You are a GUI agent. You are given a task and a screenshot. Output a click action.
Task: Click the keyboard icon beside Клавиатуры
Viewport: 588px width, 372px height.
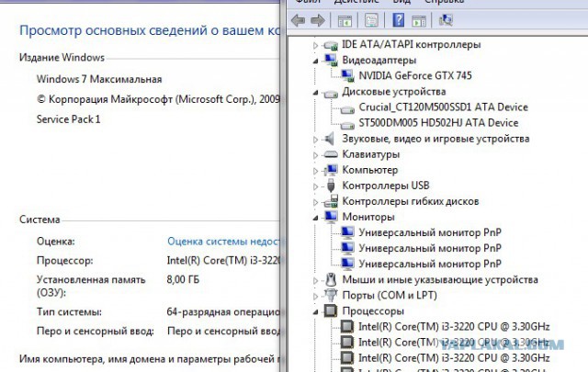click(x=331, y=154)
